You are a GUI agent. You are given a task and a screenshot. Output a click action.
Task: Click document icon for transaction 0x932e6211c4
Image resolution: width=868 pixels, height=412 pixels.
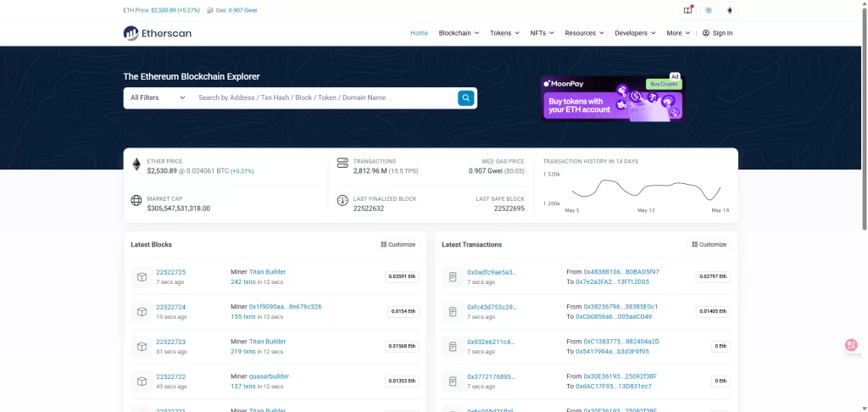tap(453, 347)
